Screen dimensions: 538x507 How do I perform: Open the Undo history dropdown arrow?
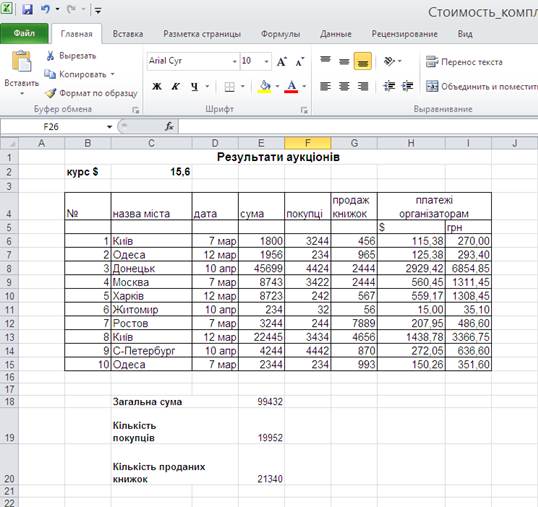57,9
